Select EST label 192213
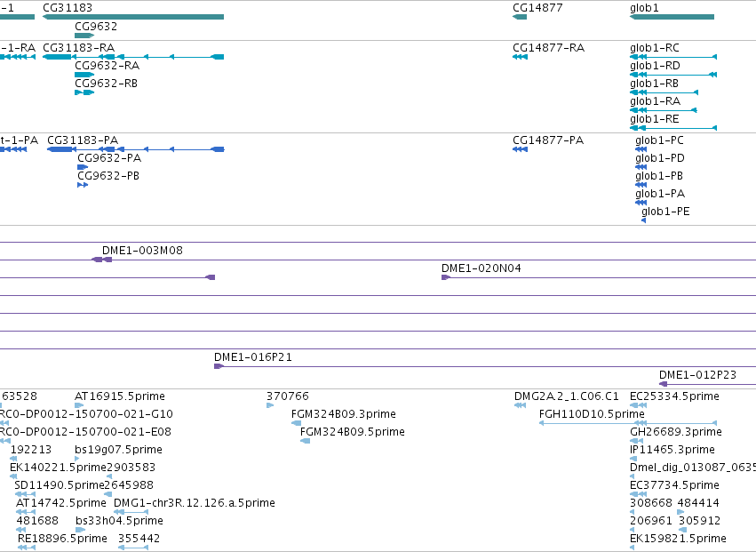 point(31,450)
